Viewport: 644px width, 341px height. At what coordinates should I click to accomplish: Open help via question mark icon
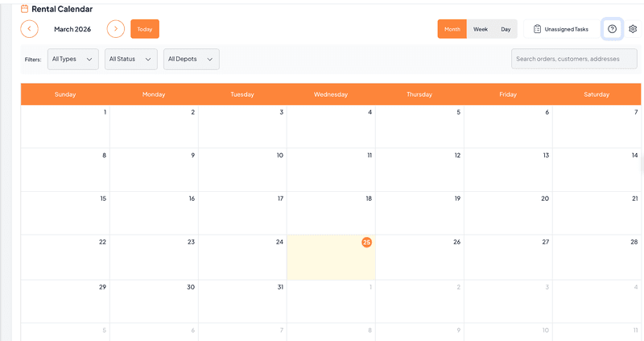pyautogui.click(x=612, y=29)
